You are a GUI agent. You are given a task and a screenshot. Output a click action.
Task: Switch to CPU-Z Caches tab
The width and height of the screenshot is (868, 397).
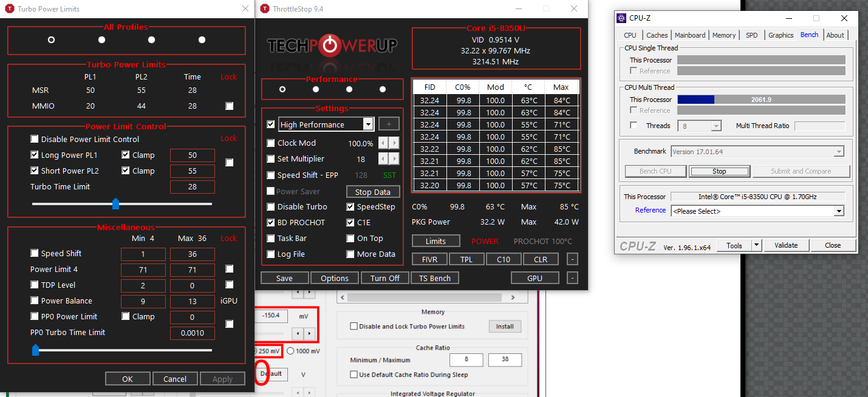657,35
